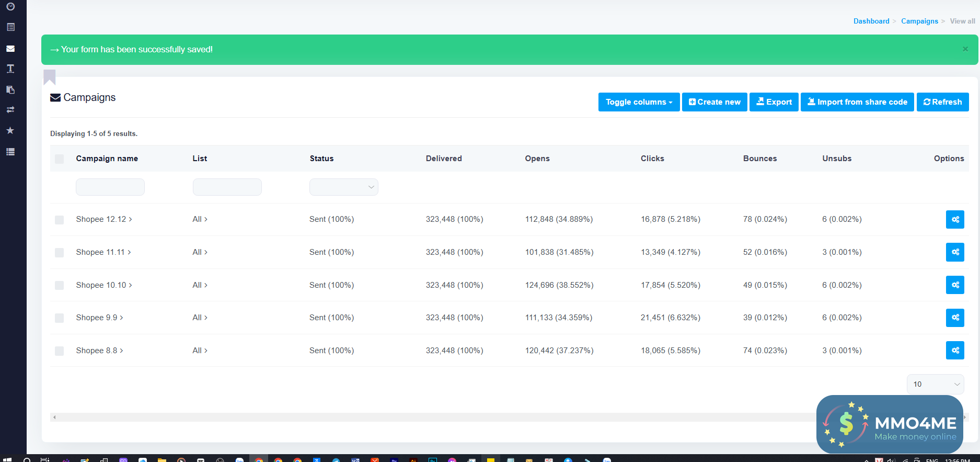The width and height of the screenshot is (980, 462).
Task: Tick the checkbox for Shopee 11.11
Action: (60, 253)
